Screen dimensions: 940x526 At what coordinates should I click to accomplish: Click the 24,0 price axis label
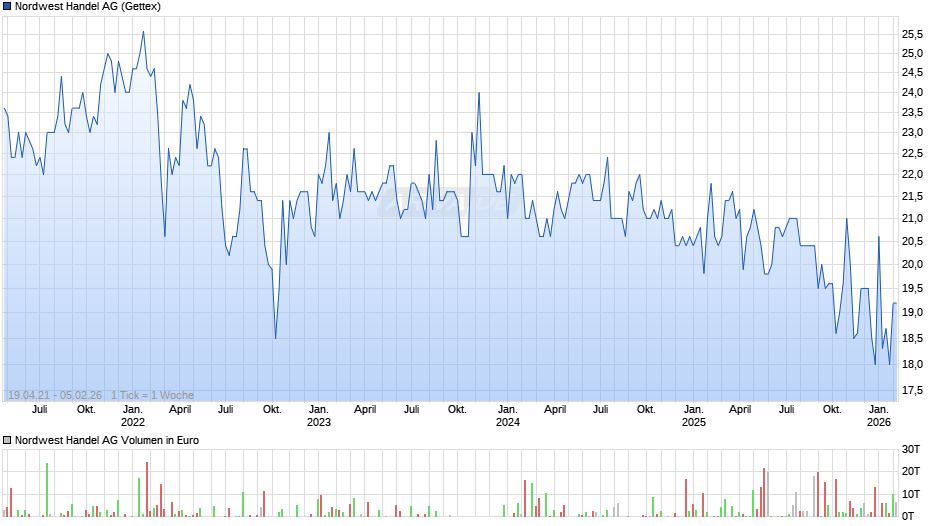(x=912, y=92)
